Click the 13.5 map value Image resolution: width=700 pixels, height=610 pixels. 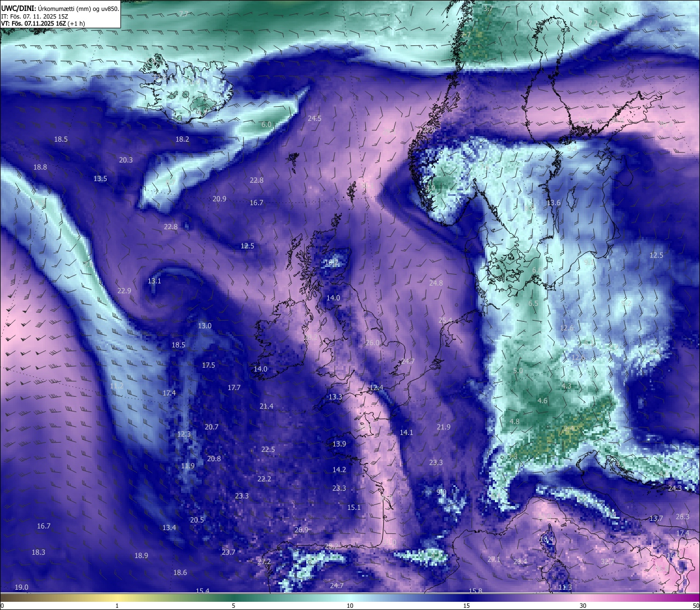(x=100, y=179)
